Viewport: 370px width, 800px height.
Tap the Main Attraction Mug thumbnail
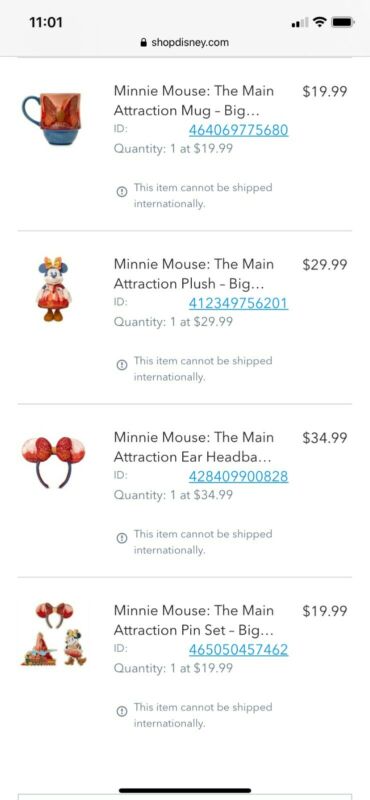tap(52, 118)
